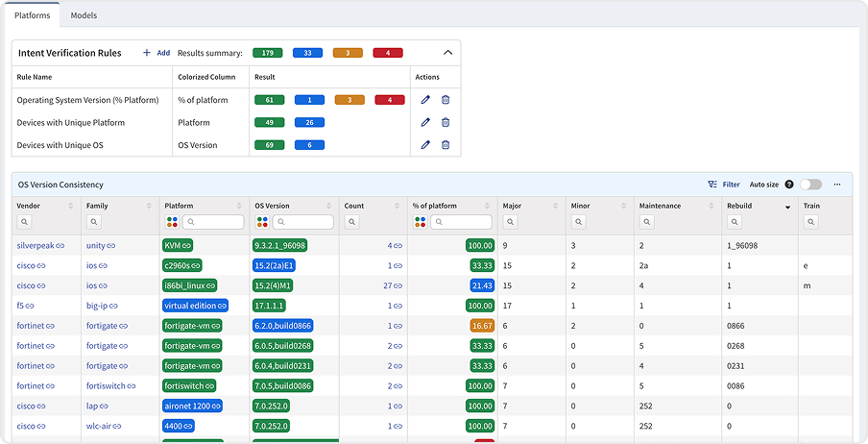Add a new intent verification rule
The image size is (868, 444).
[157, 53]
